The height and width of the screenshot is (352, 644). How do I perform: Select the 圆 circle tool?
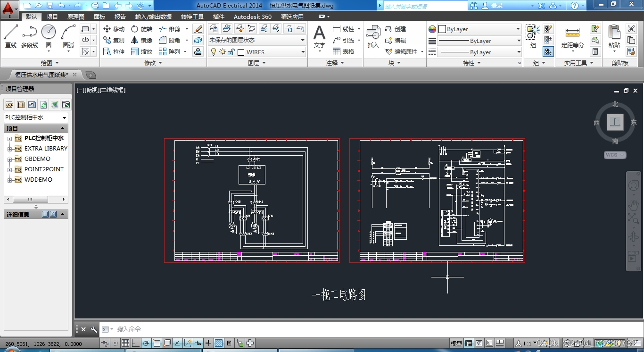pyautogui.click(x=49, y=36)
